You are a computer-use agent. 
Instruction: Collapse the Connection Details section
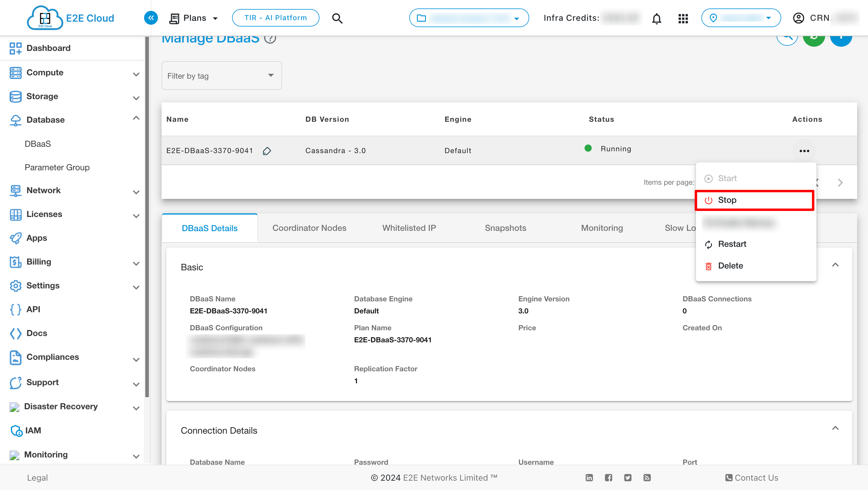coord(835,428)
